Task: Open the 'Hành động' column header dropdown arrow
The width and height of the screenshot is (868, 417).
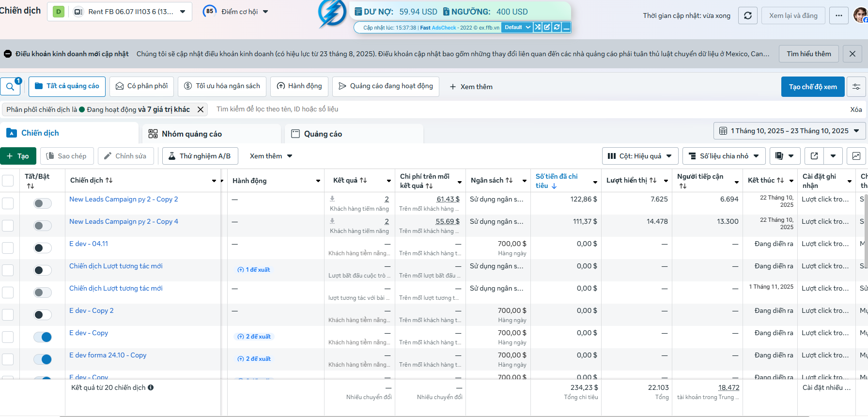Action: pos(318,181)
